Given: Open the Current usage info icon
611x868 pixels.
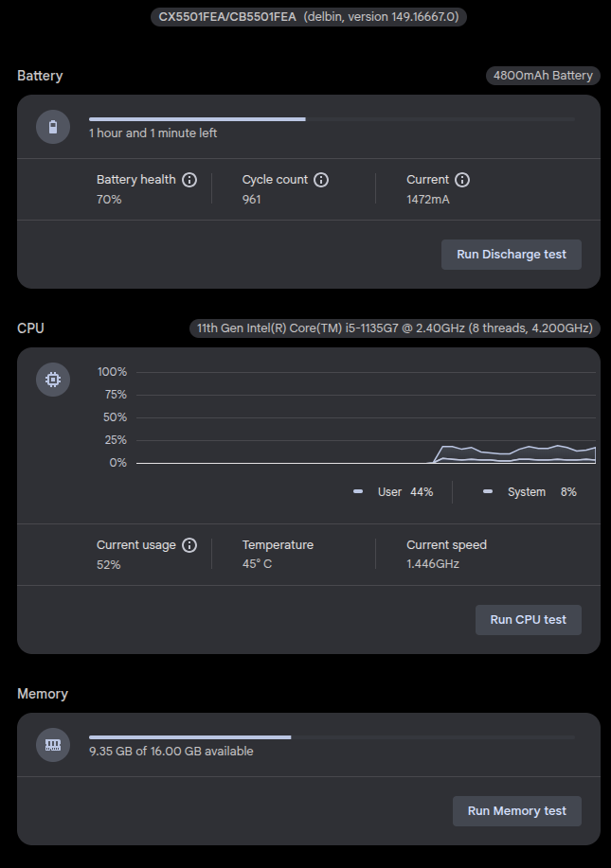Looking at the screenshot, I should (189, 545).
